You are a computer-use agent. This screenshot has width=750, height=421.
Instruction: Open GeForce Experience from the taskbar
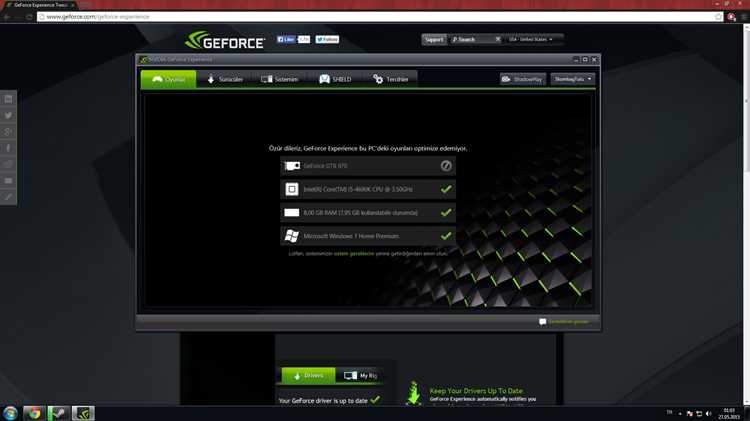click(x=83, y=413)
